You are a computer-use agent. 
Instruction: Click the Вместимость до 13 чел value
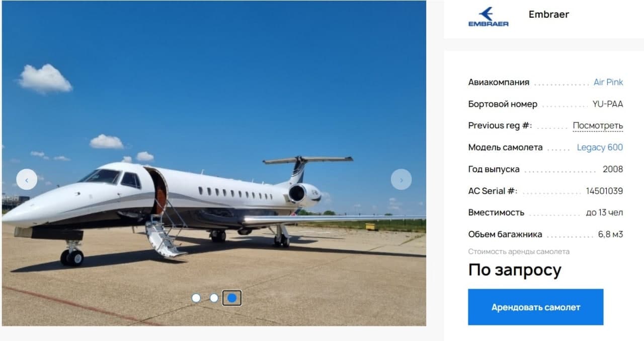[604, 213]
